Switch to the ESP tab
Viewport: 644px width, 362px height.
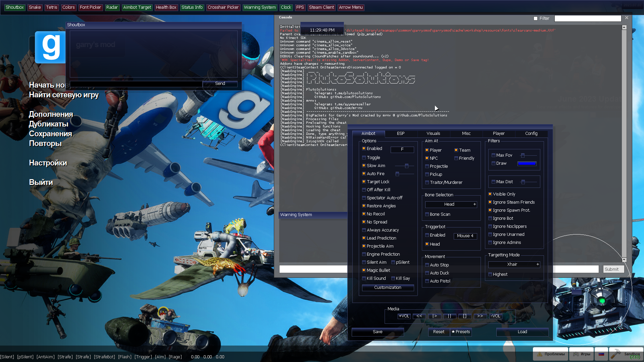pyautogui.click(x=401, y=134)
